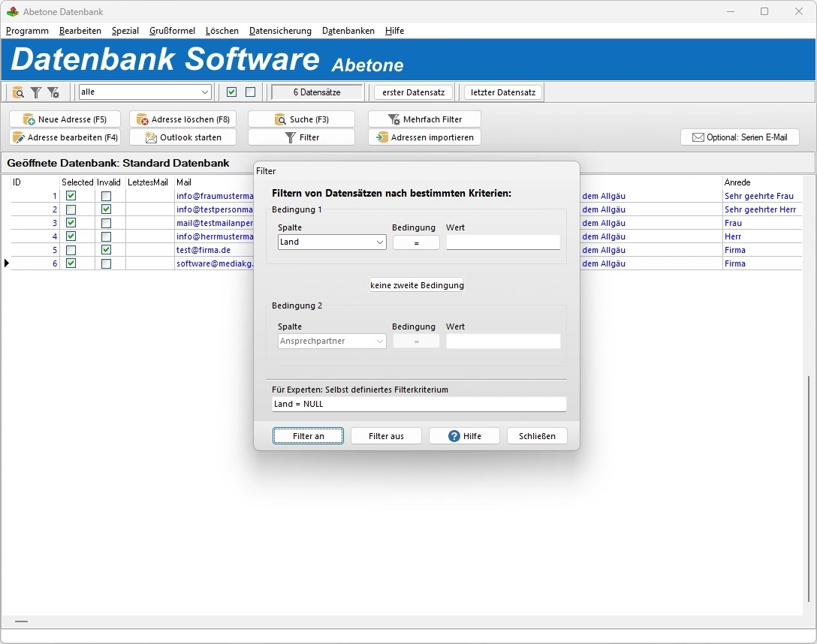Open the Bearbeiten menu
This screenshot has width=817, height=644.
pos(80,31)
